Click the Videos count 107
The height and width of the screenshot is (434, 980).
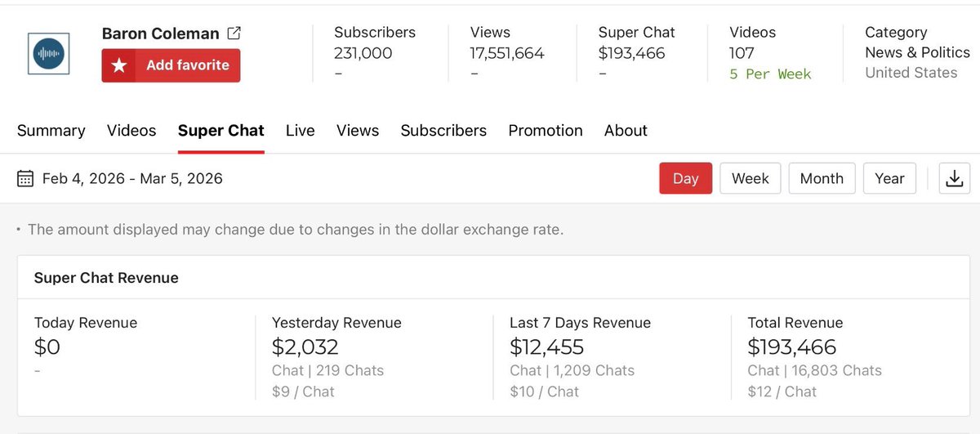coord(742,53)
